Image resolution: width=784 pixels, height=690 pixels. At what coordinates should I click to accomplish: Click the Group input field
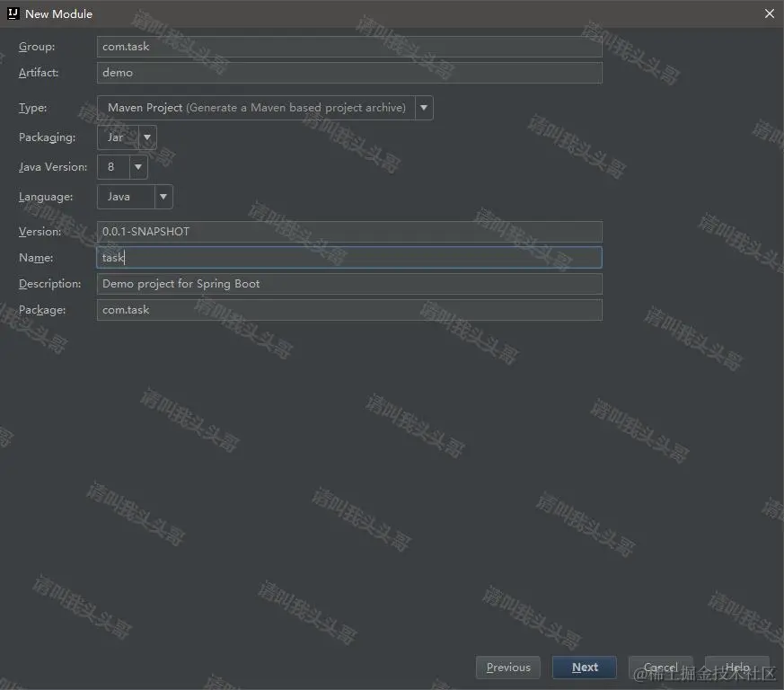point(349,47)
